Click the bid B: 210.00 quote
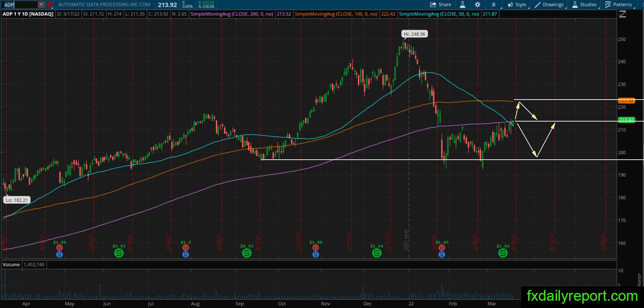 (206, 3)
